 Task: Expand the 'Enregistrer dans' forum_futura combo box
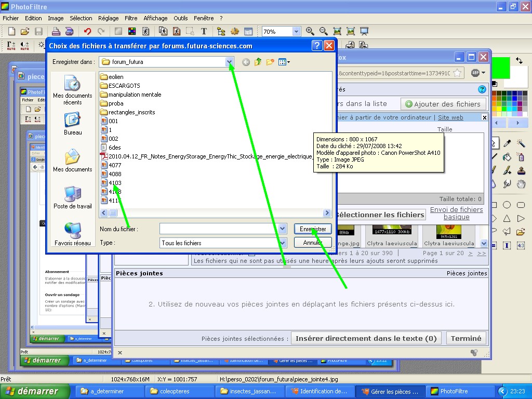pos(229,62)
